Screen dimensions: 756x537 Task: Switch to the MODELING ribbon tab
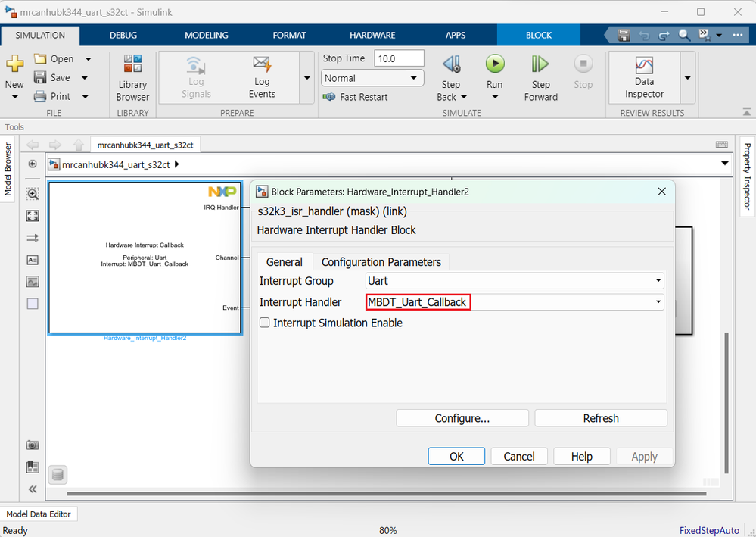(x=207, y=36)
